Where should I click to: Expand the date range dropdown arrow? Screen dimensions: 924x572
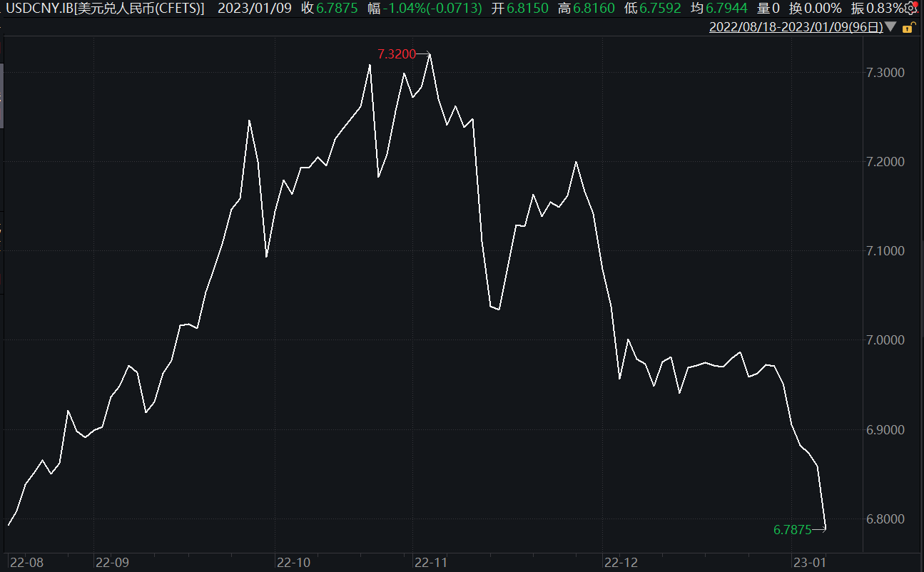tap(891, 28)
